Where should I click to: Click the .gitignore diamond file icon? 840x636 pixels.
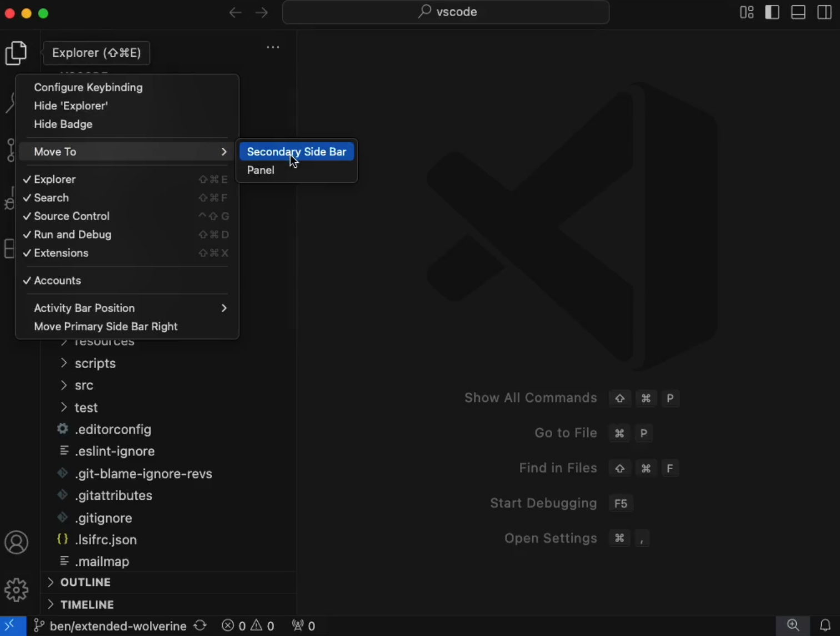tap(63, 517)
